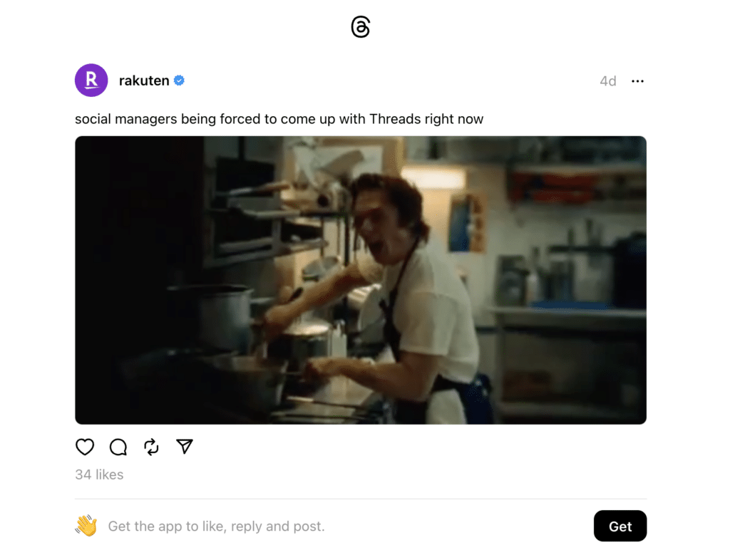Click the Threads logo at the top
730x560 pixels.
pyautogui.click(x=360, y=26)
